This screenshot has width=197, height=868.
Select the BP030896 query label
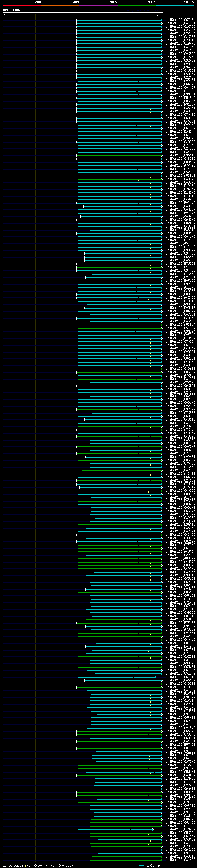(11, 10)
